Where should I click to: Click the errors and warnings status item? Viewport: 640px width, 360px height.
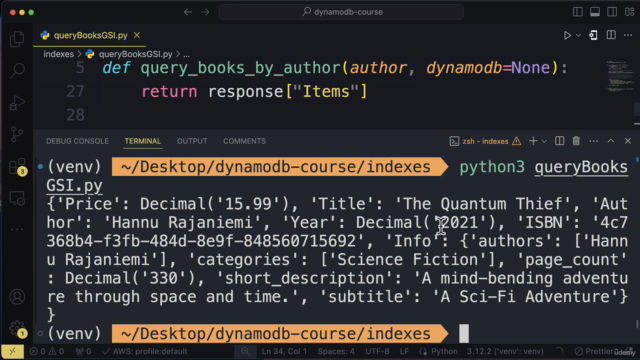tap(47, 351)
